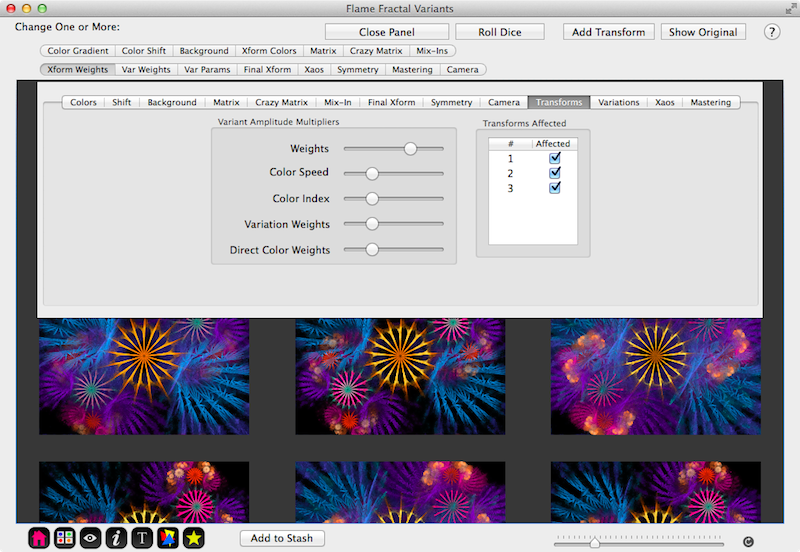Screen dimensions: 800x552
Task: Click the full-screen arrows in title bar
Action: (790, 9)
